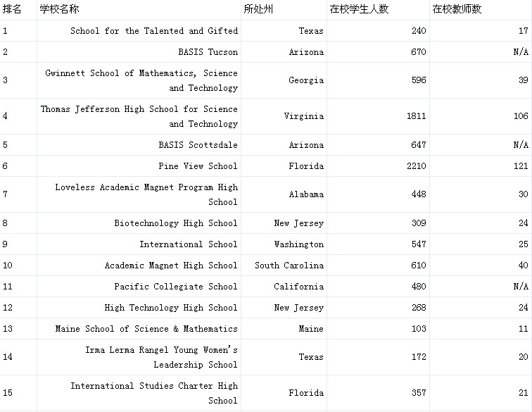This screenshot has height=412, width=532.
Task: Select student count 357
Action: click(419, 393)
